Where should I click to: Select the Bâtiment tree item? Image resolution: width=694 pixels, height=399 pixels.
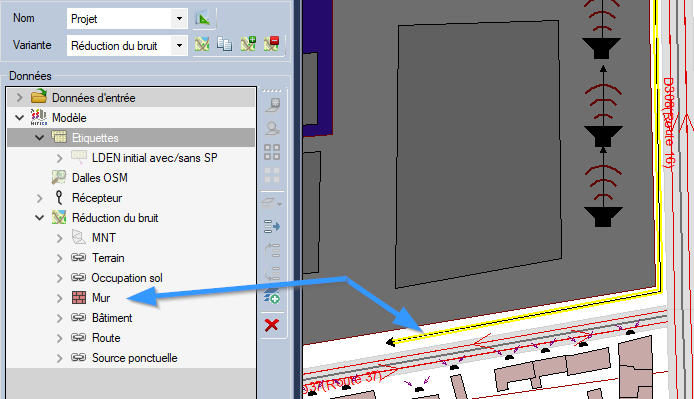(112, 318)
